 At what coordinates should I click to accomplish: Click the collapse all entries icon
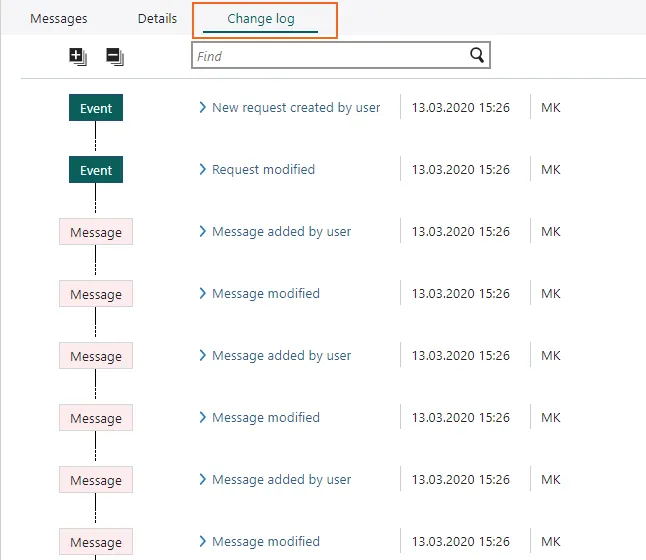tap(115, 57)
